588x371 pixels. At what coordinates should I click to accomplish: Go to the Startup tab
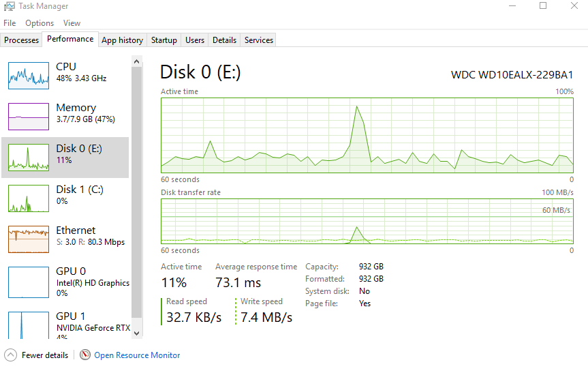coord(164,40)
